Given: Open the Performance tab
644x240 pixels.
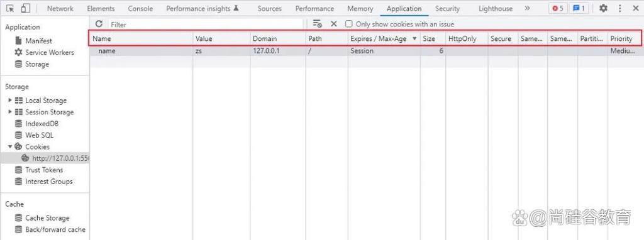Looking at the screenshot, I should tap(314, 8).
